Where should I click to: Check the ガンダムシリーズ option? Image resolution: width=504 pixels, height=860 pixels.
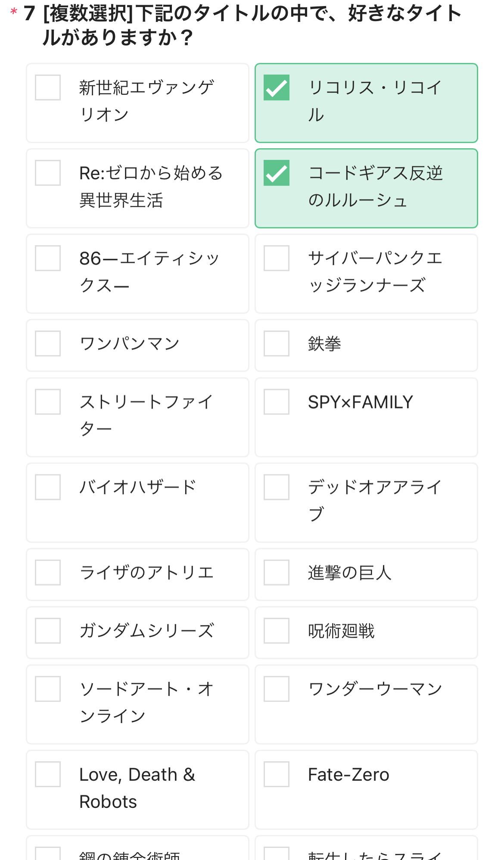(x=48, y=631)
